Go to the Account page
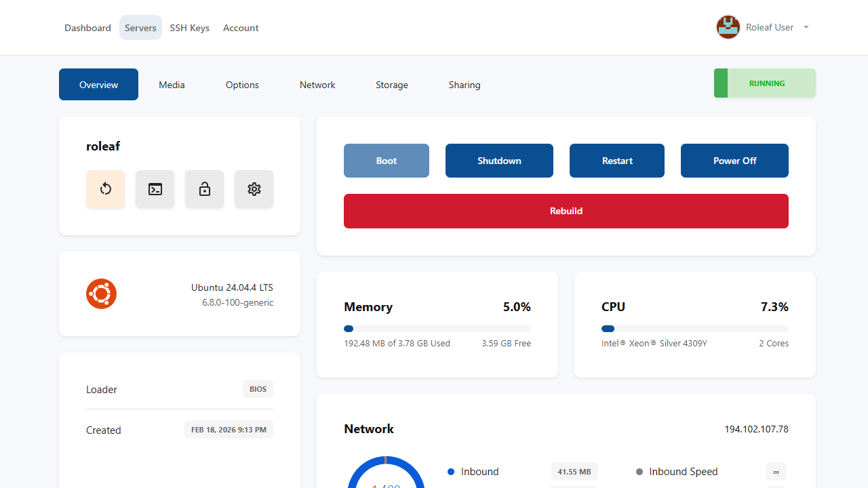Viewport: 868px width, 488px height. pos(241,27)
